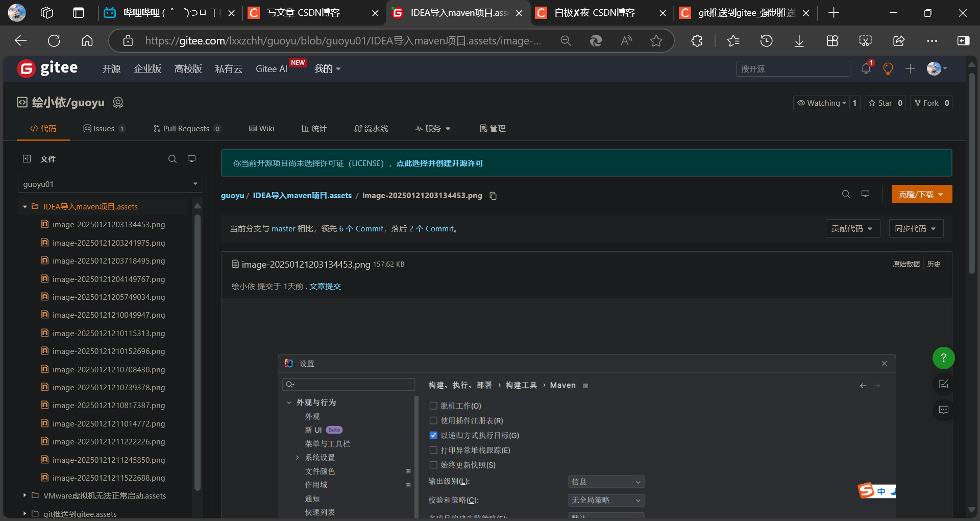Open the Gitee AI menu
The width and height of the screenshot is (980, 521).
[271, 68]
